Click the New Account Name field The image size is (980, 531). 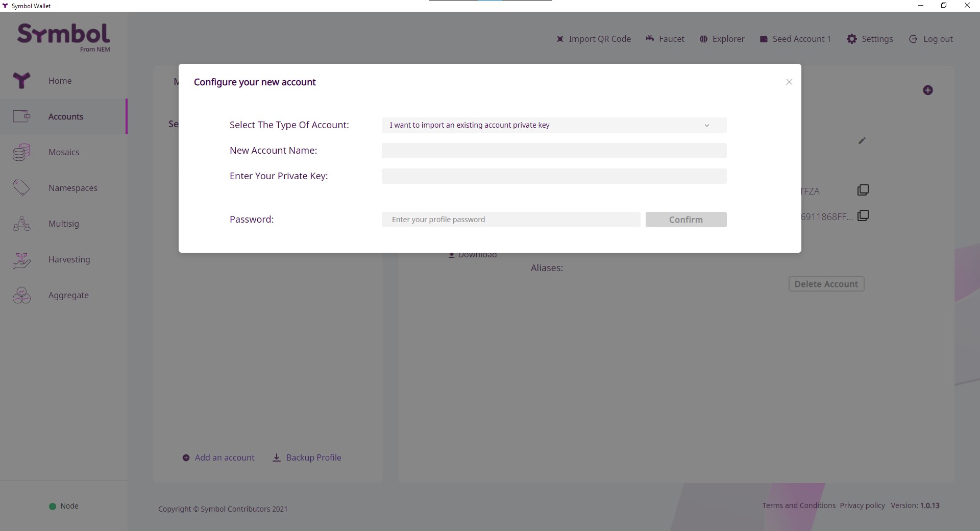[554, 151]
